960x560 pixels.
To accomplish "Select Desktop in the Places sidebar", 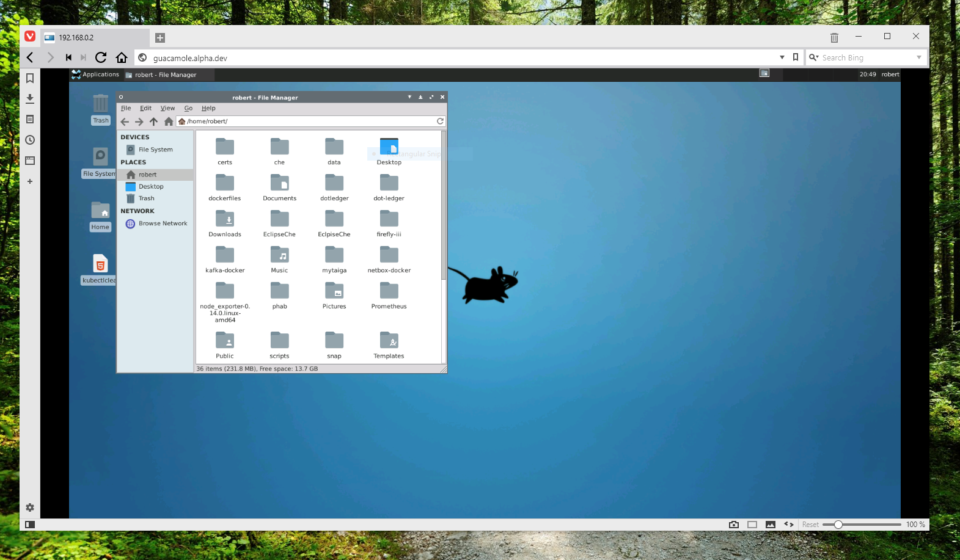I will pos(155,186).
